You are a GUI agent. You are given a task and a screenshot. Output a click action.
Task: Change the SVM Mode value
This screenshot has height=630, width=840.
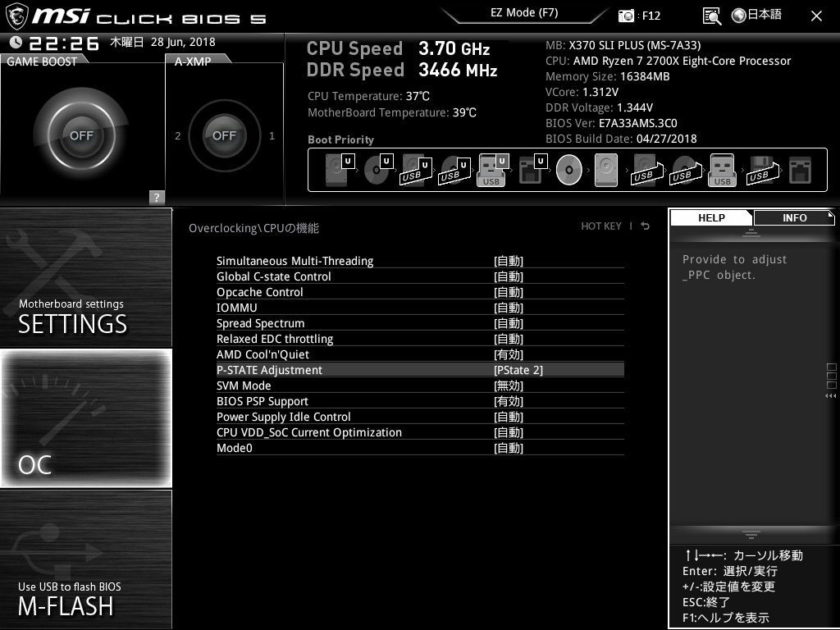[x=509, y=386]
